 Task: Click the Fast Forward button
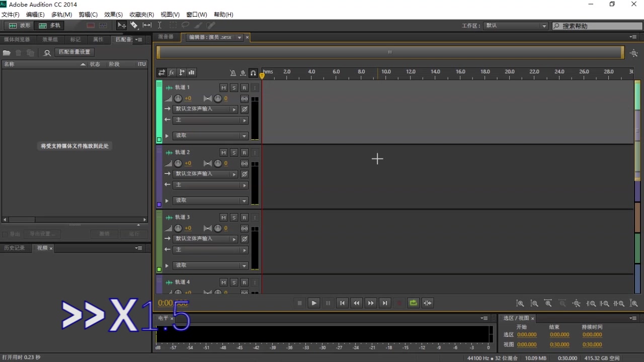tap(371, 303)
